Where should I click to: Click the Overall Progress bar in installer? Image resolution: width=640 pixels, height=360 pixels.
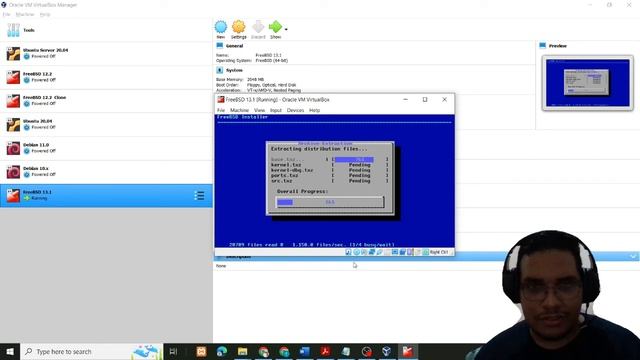pyautogui.click(x=330, y=202)
